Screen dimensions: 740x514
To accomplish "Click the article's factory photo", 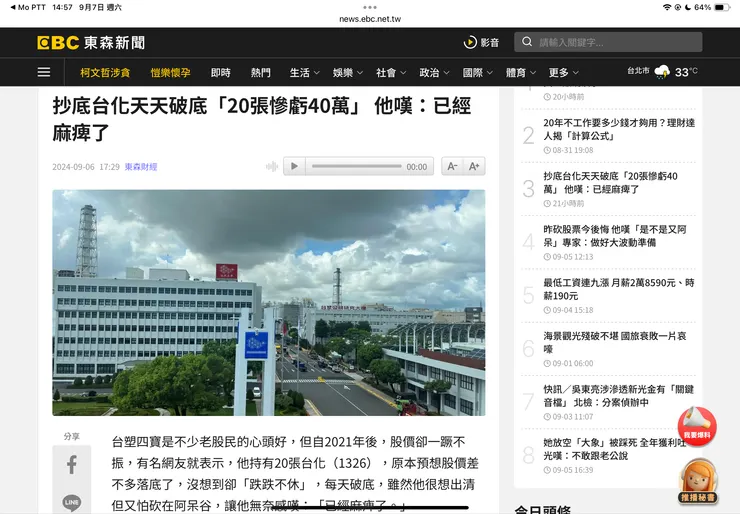I will pyautogui.click(x=269, y=303).
